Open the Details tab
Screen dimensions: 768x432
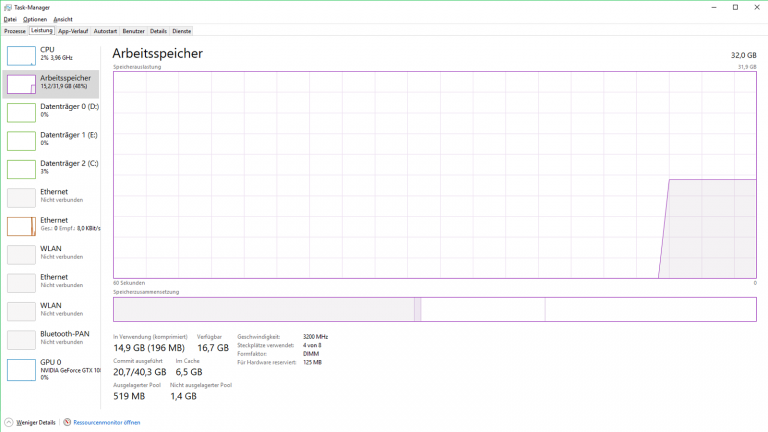click(x=158, y=31)
